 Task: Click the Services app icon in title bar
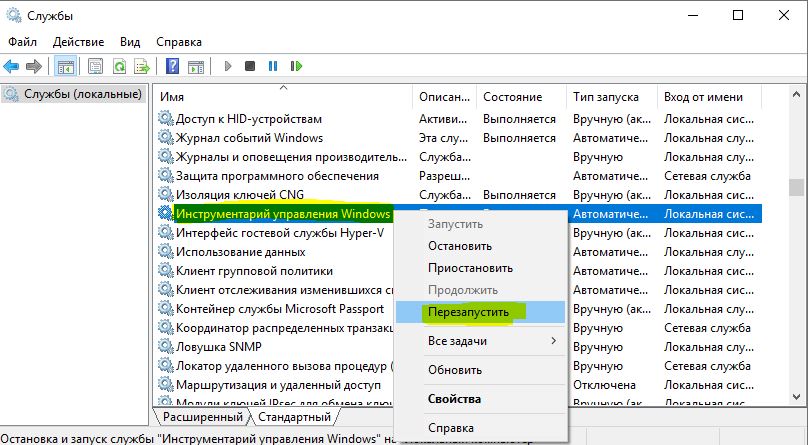pos(14,15)
